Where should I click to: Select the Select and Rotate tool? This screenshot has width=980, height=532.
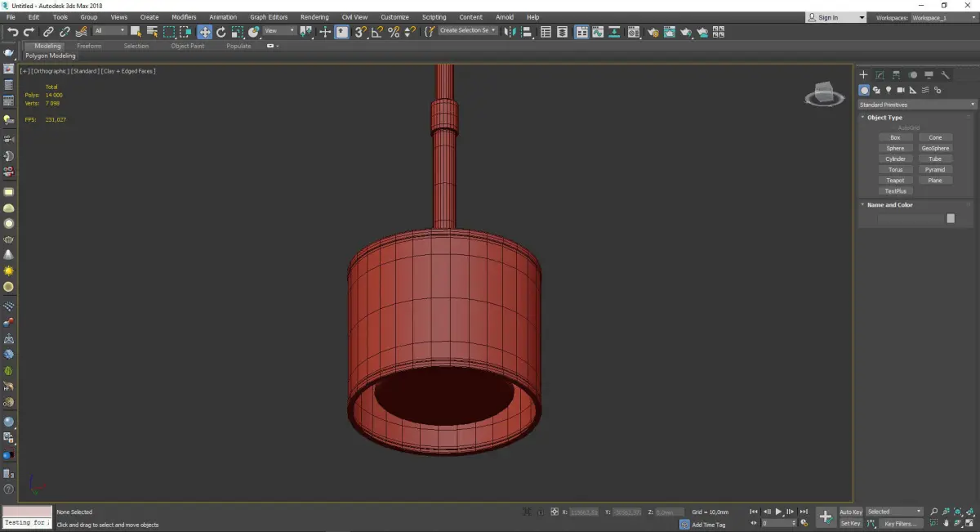pos(220,32)
